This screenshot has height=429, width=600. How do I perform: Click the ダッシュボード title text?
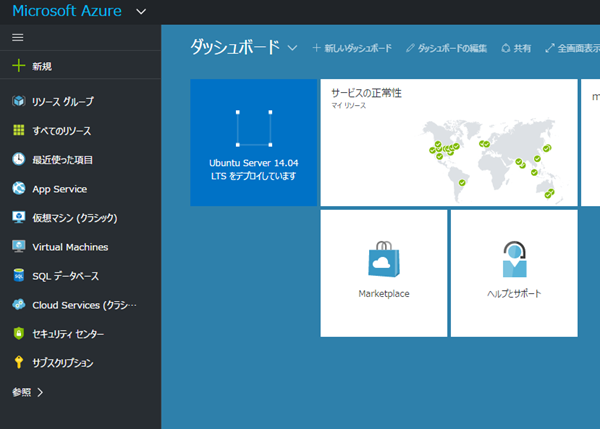235,47
